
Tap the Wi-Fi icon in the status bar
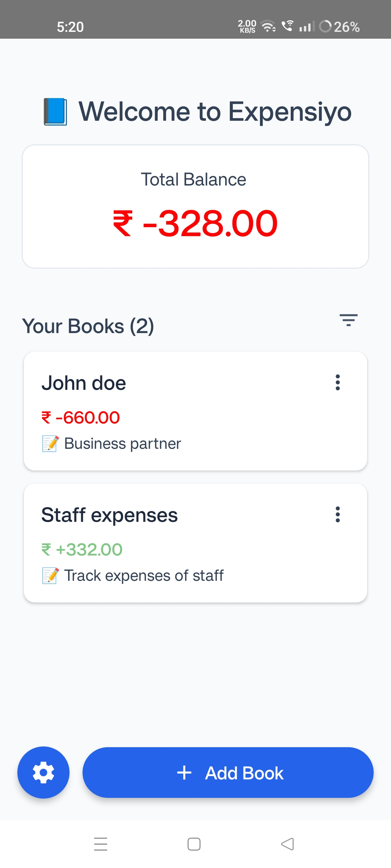(x=267, y=26)
